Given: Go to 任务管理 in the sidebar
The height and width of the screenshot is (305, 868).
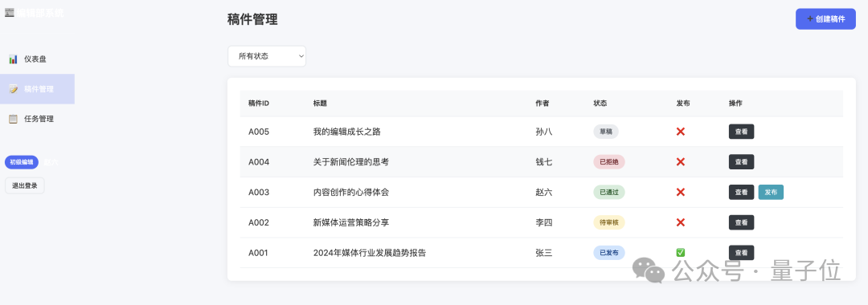Looking at the screenshot, I should 37,119.
